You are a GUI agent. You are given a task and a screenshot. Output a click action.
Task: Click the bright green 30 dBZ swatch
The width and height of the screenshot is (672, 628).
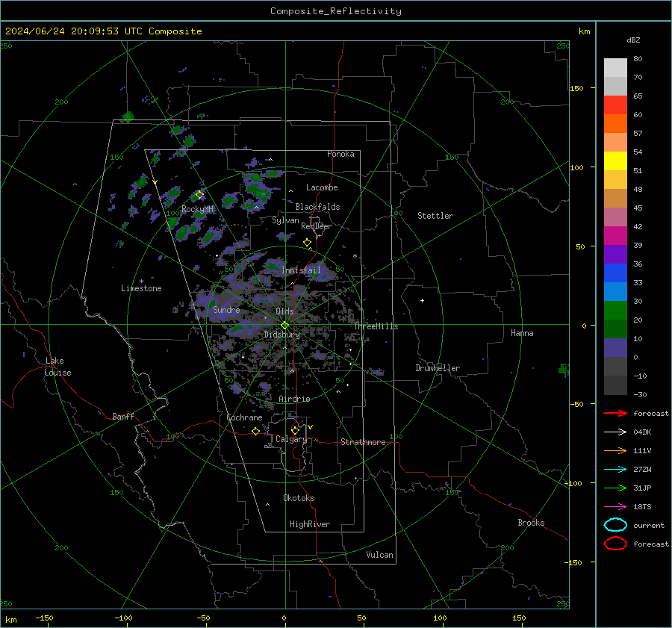point(615,311)
